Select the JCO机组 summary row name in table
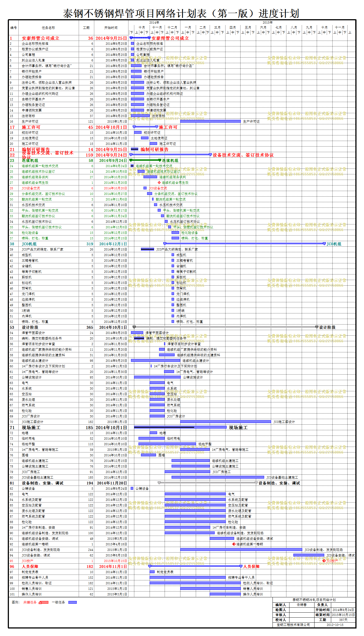Image resolution: width=364 pixels, height=636 pixels. 29,244
